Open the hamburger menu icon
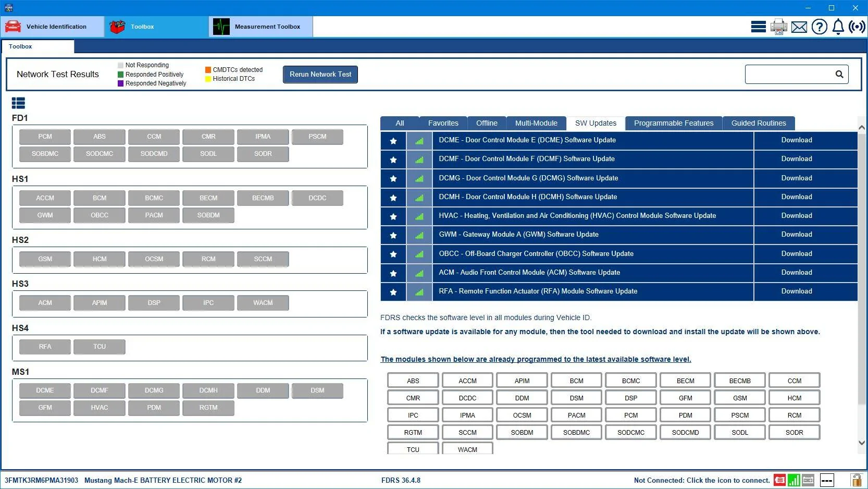The width and height of the screenshot is (868, 489). coord(758,27)
